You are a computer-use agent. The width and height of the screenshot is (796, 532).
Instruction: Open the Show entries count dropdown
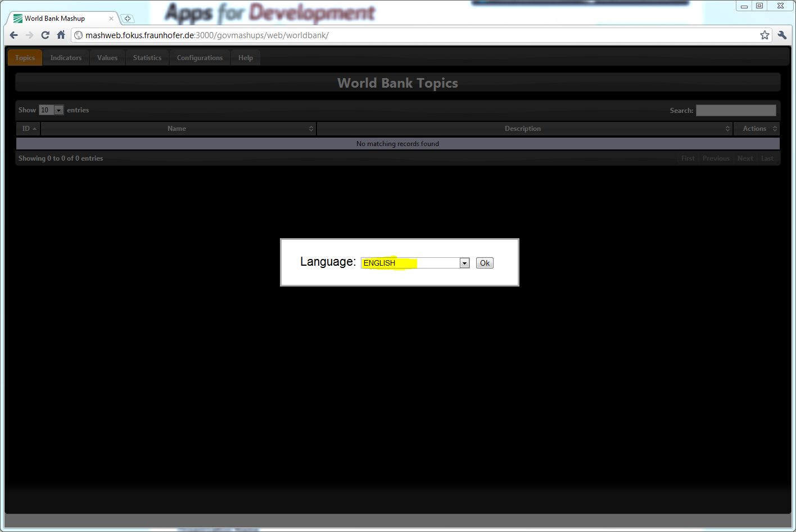[51, 110]
